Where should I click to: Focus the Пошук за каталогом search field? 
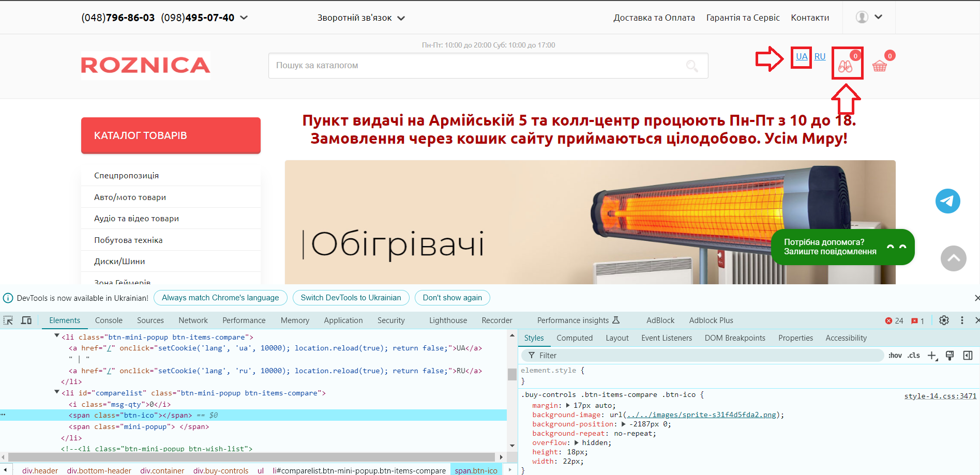(476, 66)
